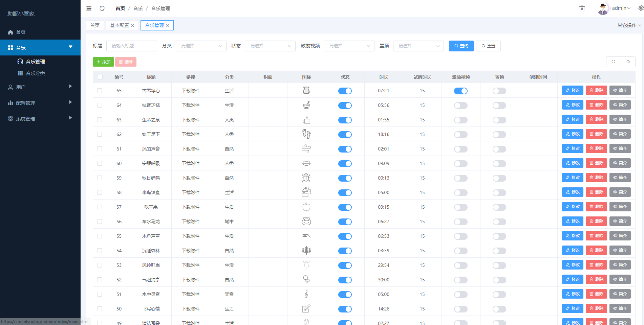The image size is (644, 325).
Task: Click the trash can icon in top bar
Action: click(582, 8)
